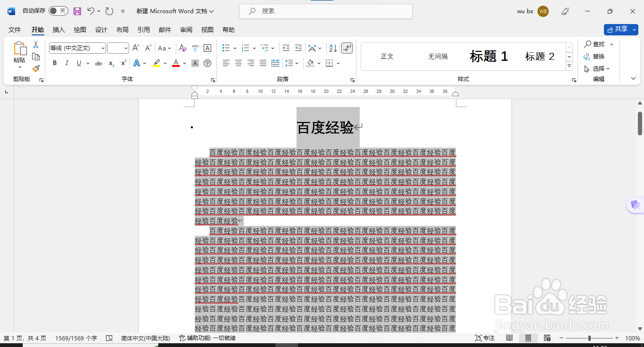Image resolution: width=644 pixels, height=347 pixels.
Task: Toggle show/hide paragraph marks
Action: coord(347,48)
